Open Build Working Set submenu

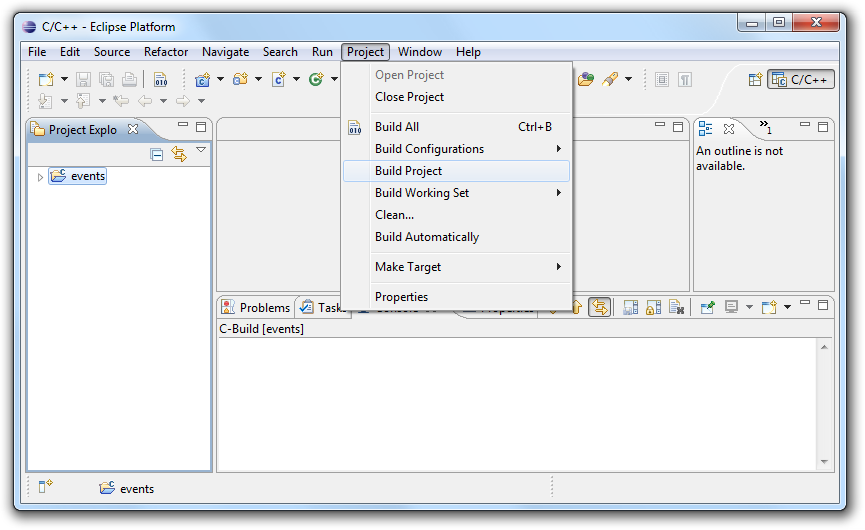click(456, 193)
